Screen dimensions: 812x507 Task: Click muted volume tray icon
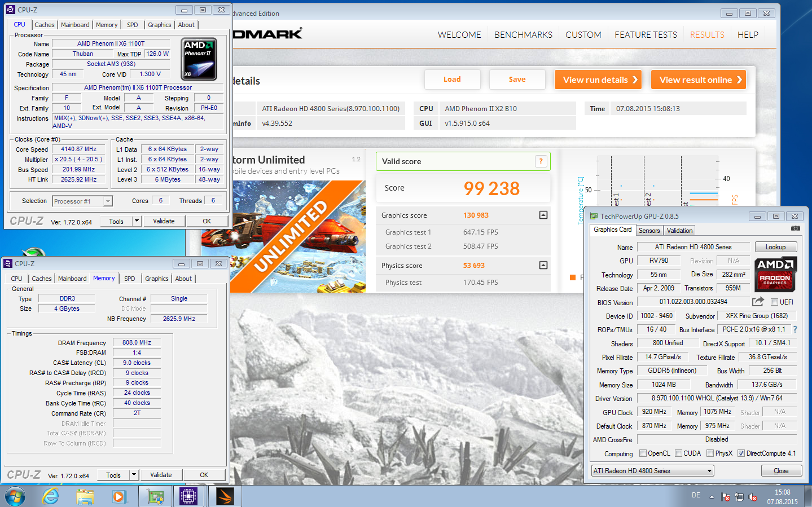pyautogui.click(x=753, y=497)
